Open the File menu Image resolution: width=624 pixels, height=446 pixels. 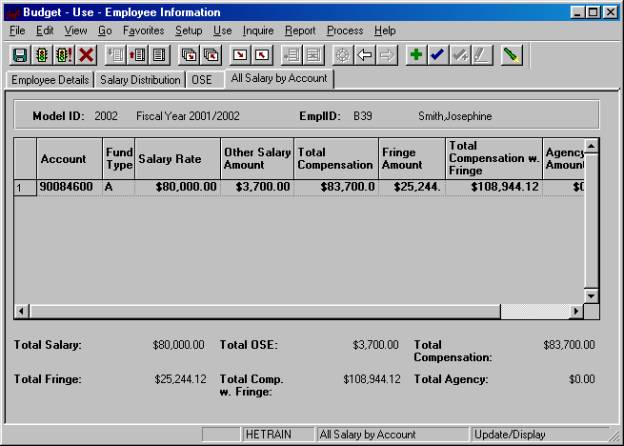[17, 31]
